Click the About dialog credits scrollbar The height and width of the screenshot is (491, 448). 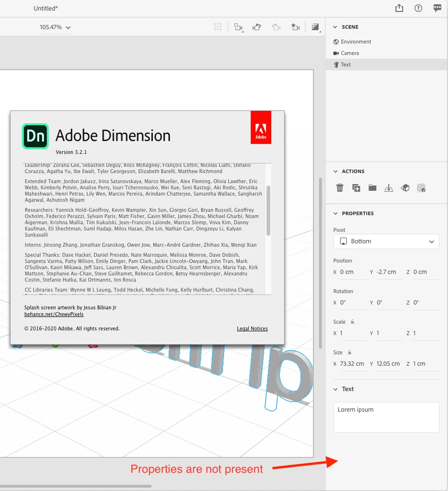click(x=268, y=210)
